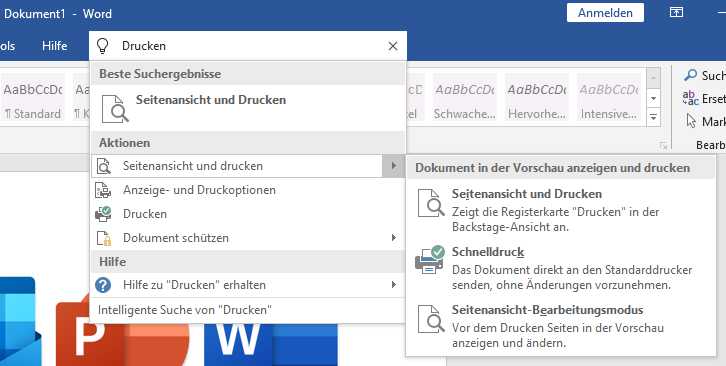Choose the Drucken action
This screenshot has width=726, height=366.
249,214
